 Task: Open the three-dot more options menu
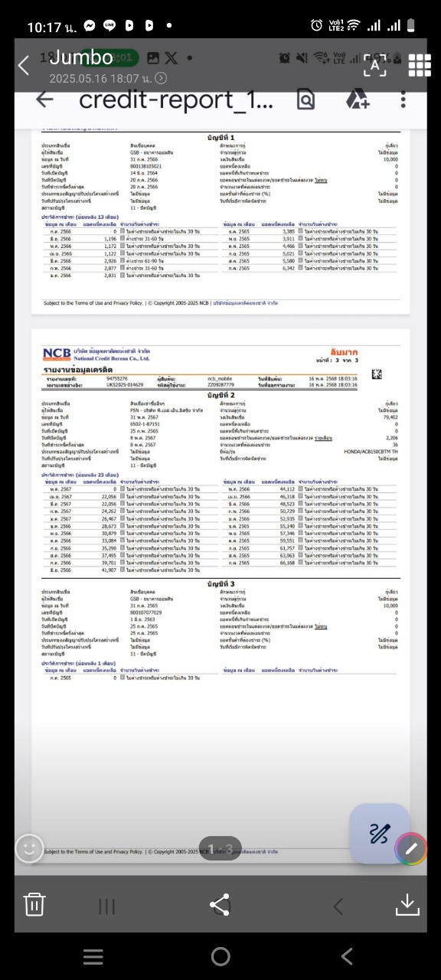point(404,100)
